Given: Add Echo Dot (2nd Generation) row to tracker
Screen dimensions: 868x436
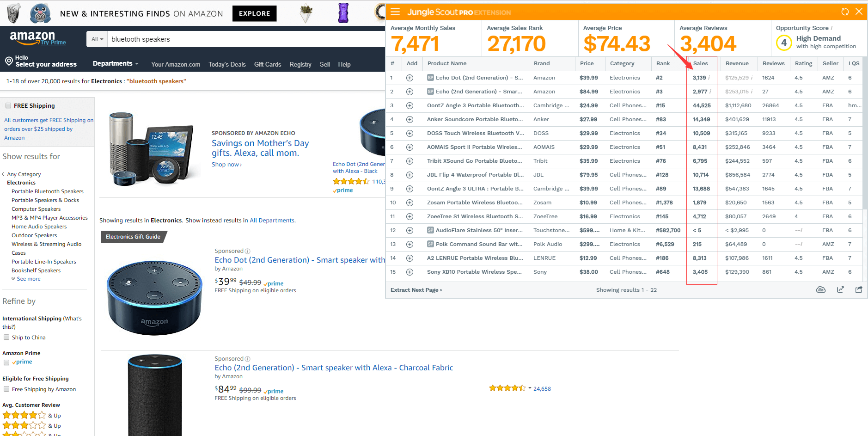Looking at the screenshot, I should 410,78.
